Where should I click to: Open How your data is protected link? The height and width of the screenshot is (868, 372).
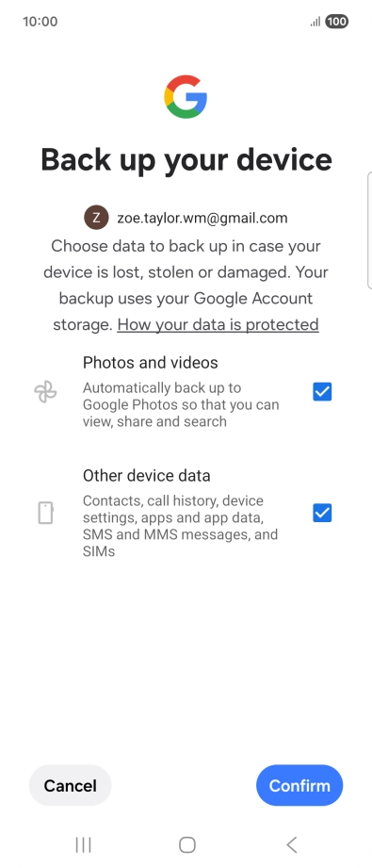coord(218,324)
